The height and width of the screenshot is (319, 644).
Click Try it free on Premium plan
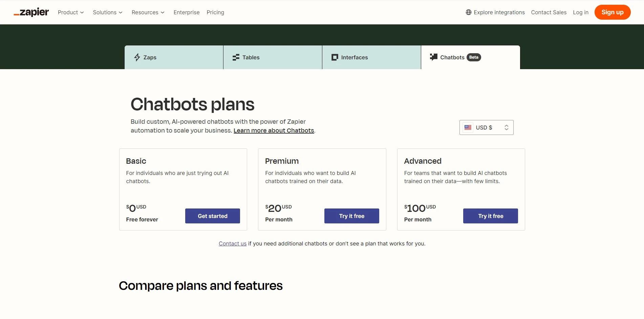click(352, 216)
